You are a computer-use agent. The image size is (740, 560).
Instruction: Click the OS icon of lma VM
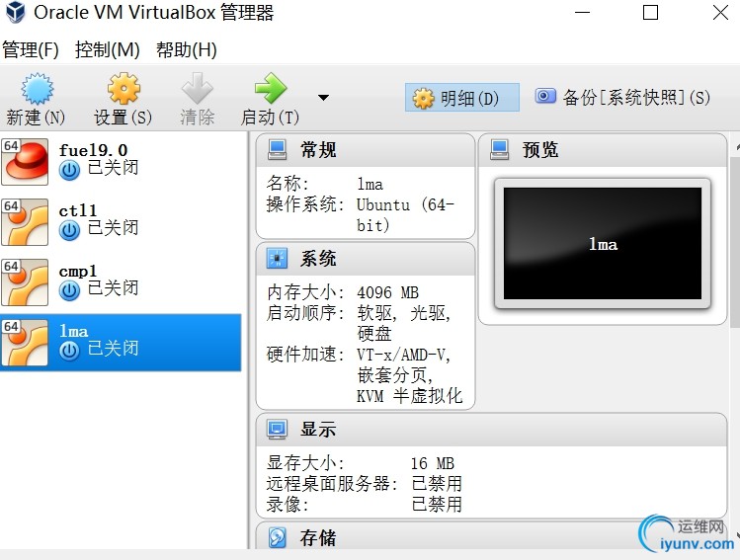25,343
